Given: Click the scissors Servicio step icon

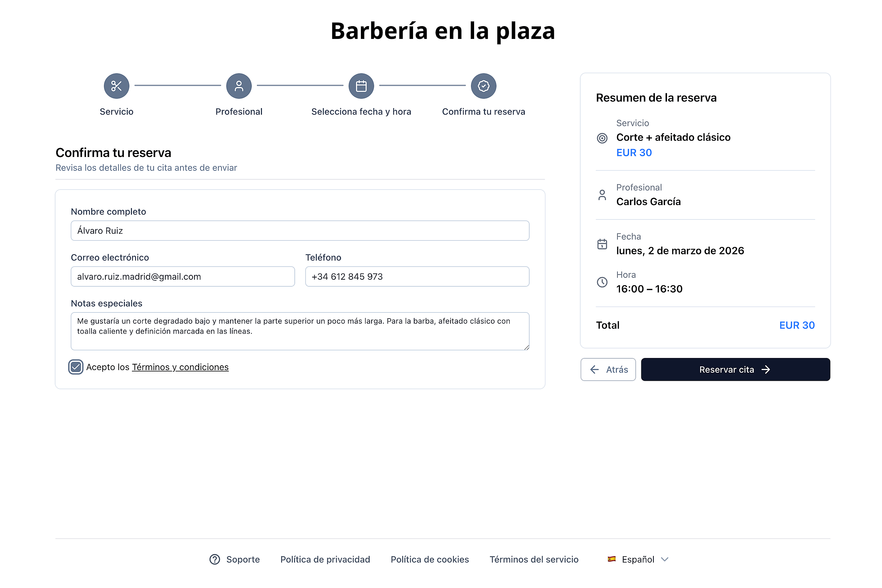Looking at the screenshot, I should (x=116, y=86).
